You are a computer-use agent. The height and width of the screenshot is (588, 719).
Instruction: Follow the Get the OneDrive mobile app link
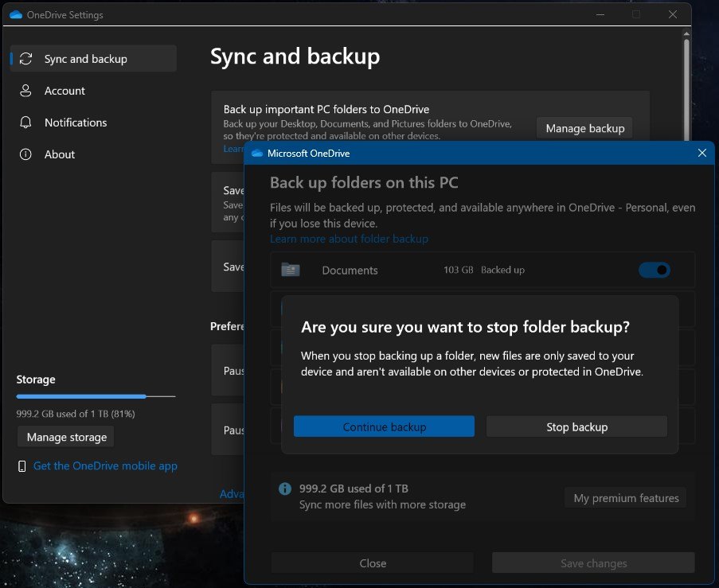(105, 466)
